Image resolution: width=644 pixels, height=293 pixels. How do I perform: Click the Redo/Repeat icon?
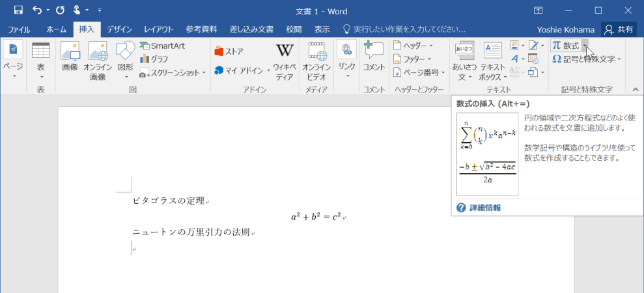[61, 10]
